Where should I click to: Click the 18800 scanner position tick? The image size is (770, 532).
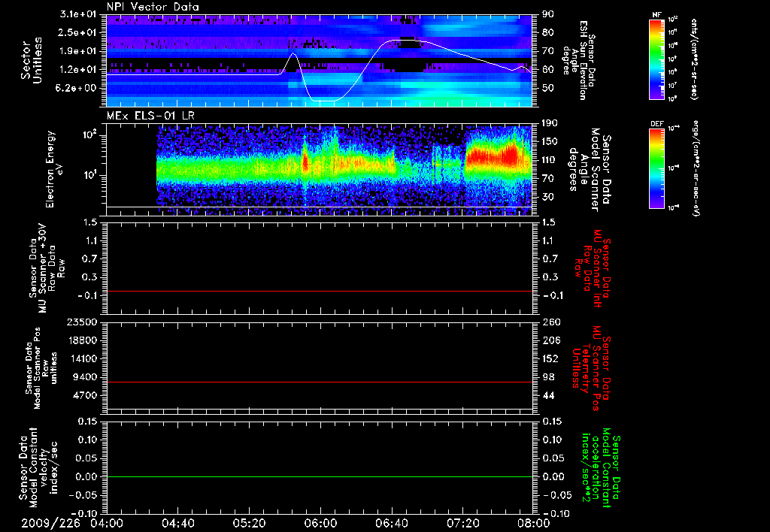coord(81,340)
